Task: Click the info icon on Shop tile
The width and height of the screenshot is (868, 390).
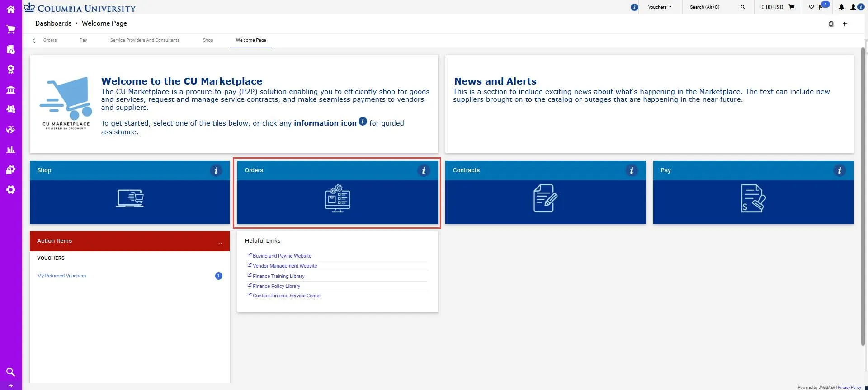Action: pos(216,170)
